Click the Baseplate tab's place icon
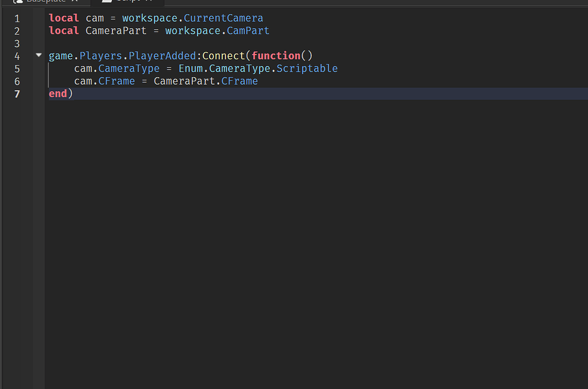This screenshot has height=389, width=588. (18, 2)
